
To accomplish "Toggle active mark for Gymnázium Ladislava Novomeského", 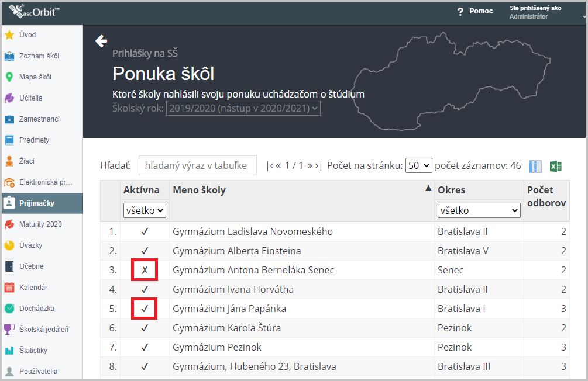I will coord(145,232).
